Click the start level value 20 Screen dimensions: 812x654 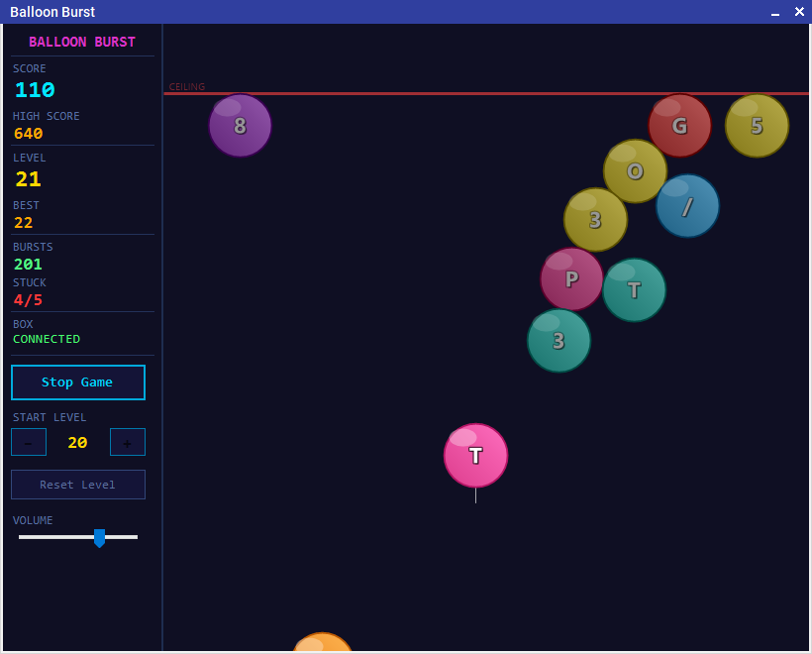pyautogui.click(x=77, y=443)
